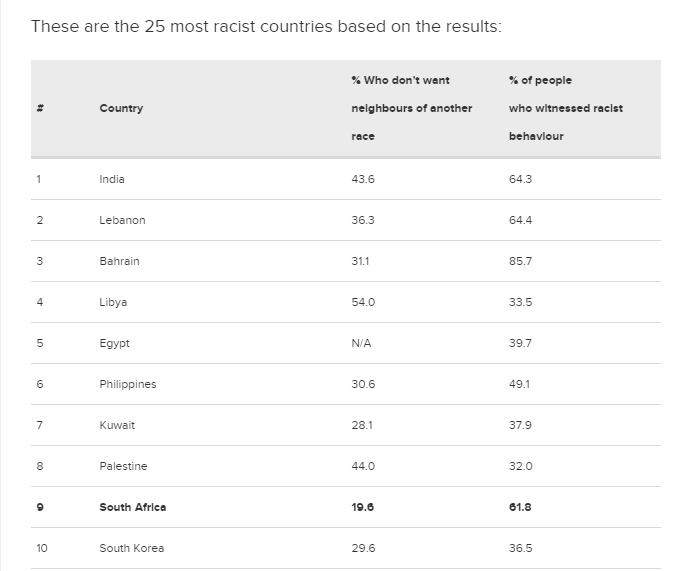
Task: Select the bold South Africa entry
Action: pyautogui.click(x=133, y=507)
